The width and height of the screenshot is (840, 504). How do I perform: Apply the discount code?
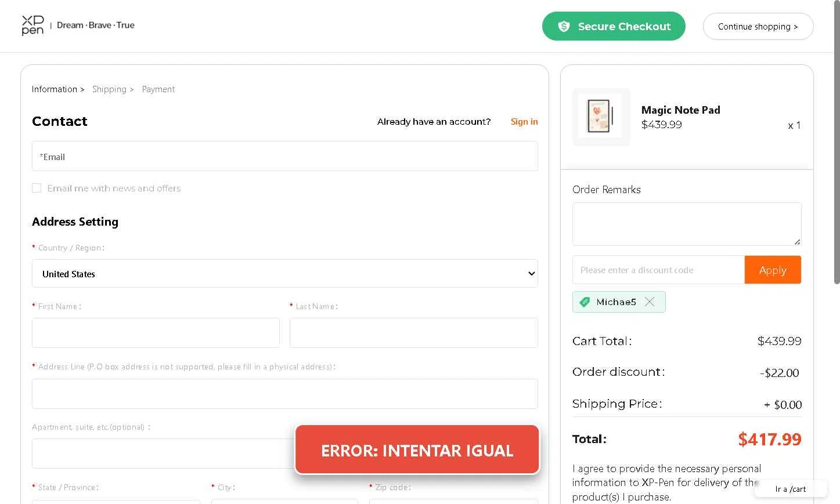(x=773, y=270)
